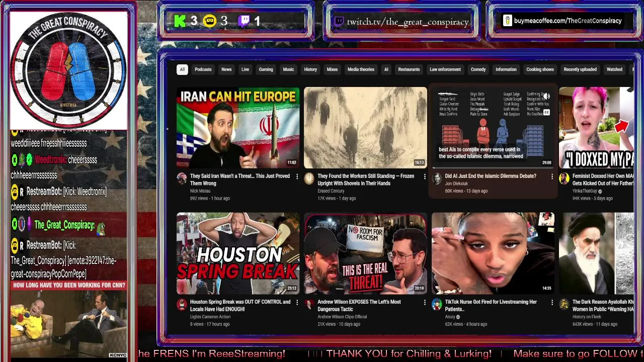Open Lights Cameron Action channel avatar
The image size is (644, 362).
(182, 304)
